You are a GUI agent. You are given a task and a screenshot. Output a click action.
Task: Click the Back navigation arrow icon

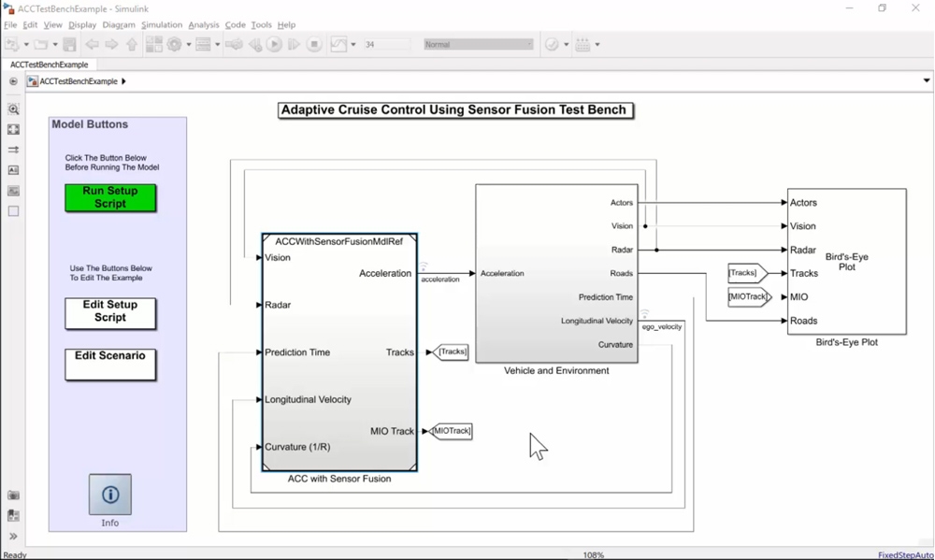tap(92, 44)
